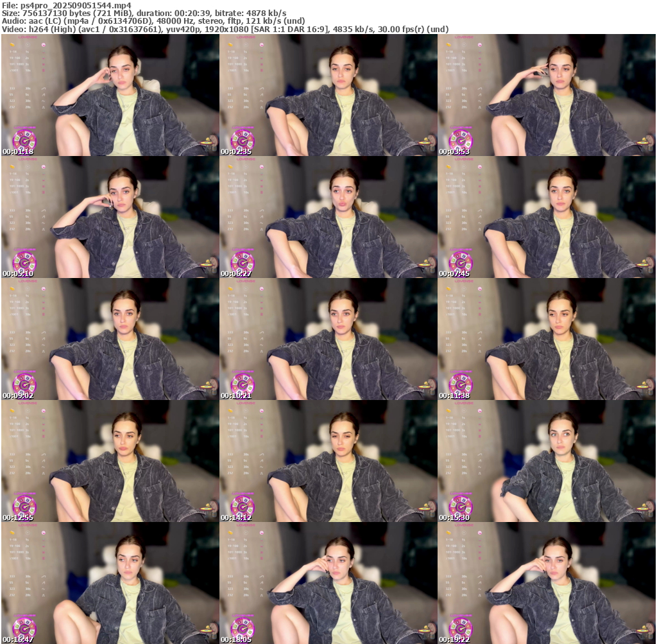The image size is (657, 644).
Task: Click the 00:09:02 video frame
Action: point(110,339)
